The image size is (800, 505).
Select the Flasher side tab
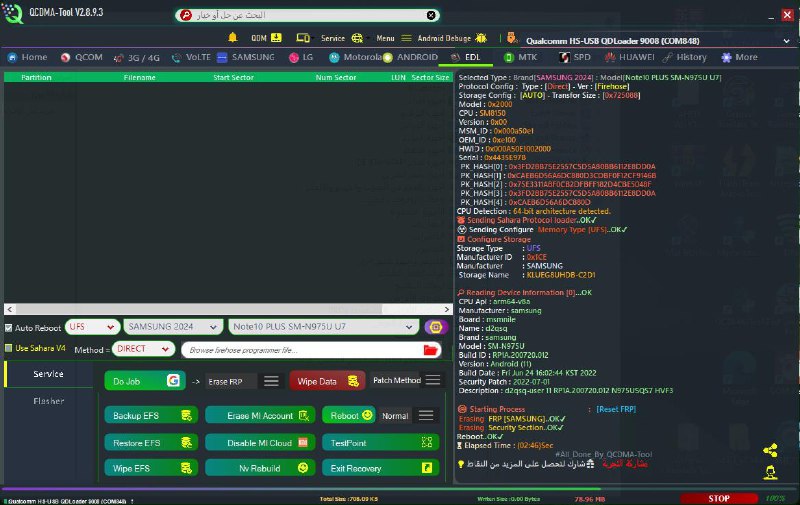pos(48,401)
